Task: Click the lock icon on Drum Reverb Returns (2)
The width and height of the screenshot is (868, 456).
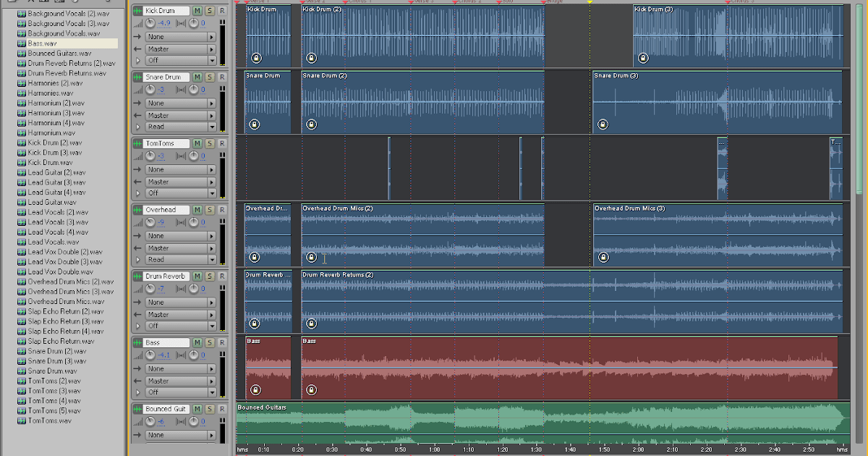Action: [311, 324]
